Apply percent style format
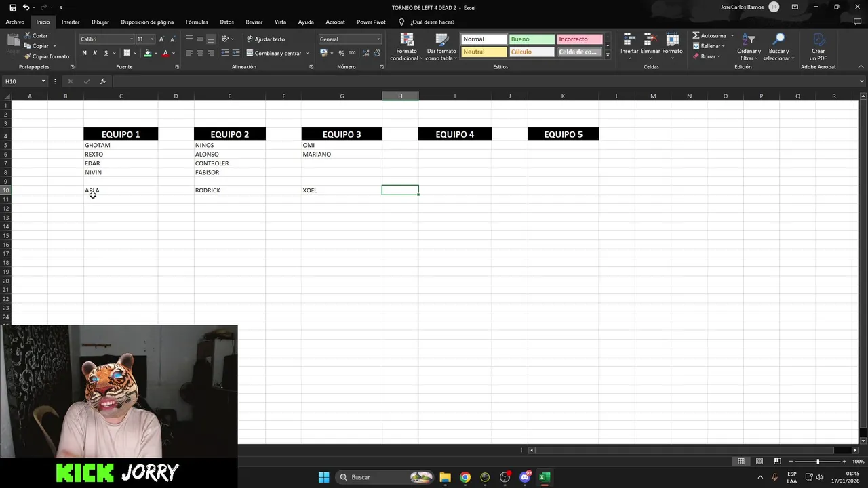 (341, 53)
